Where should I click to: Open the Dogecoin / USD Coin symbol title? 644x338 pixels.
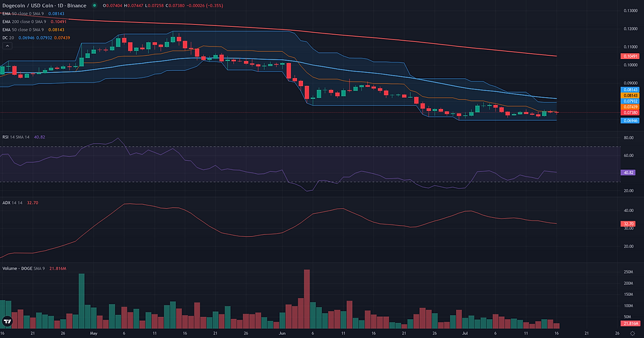coord(45,6)
